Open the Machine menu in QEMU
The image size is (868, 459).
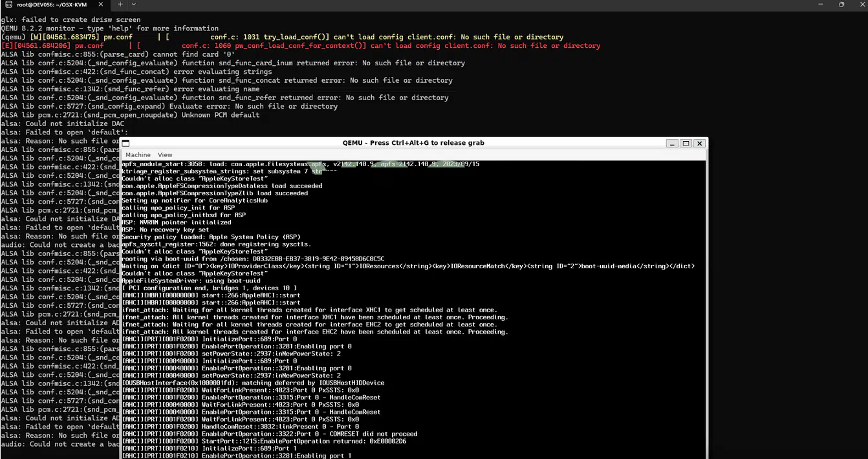[138, 155]
